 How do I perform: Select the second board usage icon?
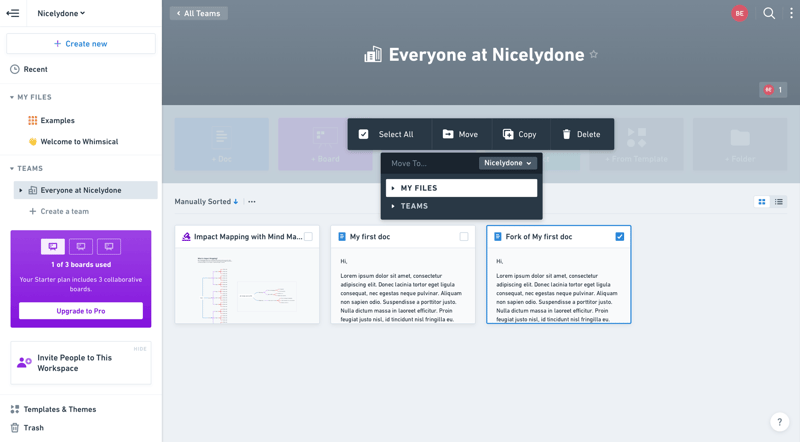[81, 247]
